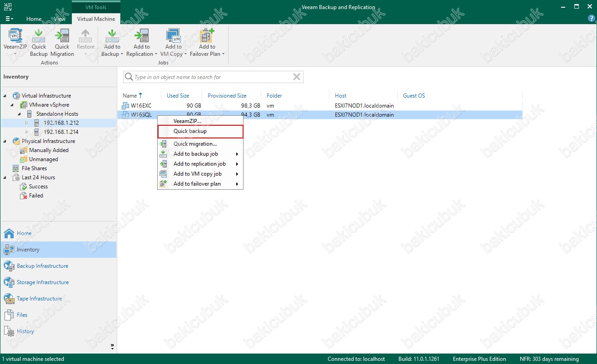Open Add to backup job submenu
597x364 pixels.
click(200, 154)
